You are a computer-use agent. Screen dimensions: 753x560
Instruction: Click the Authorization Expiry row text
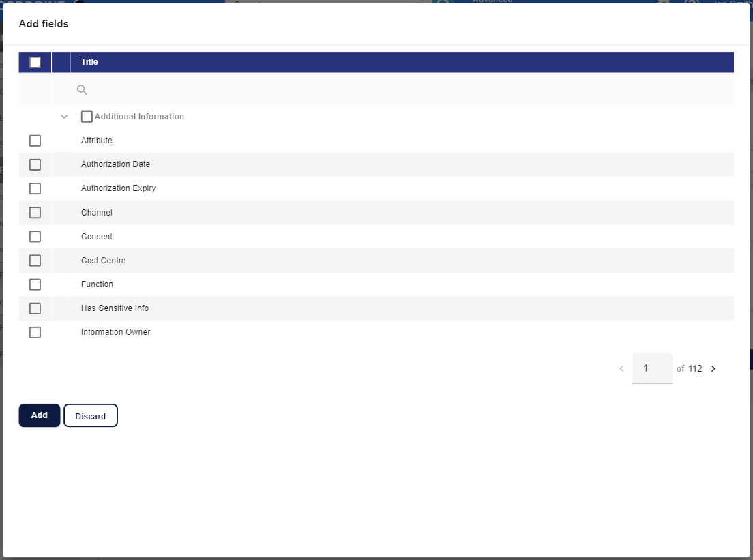coord(118,188)
